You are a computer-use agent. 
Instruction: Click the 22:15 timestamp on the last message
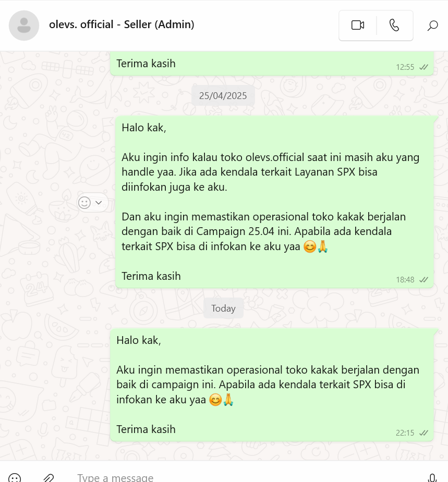pyautogui.click(x=405, y=433)
